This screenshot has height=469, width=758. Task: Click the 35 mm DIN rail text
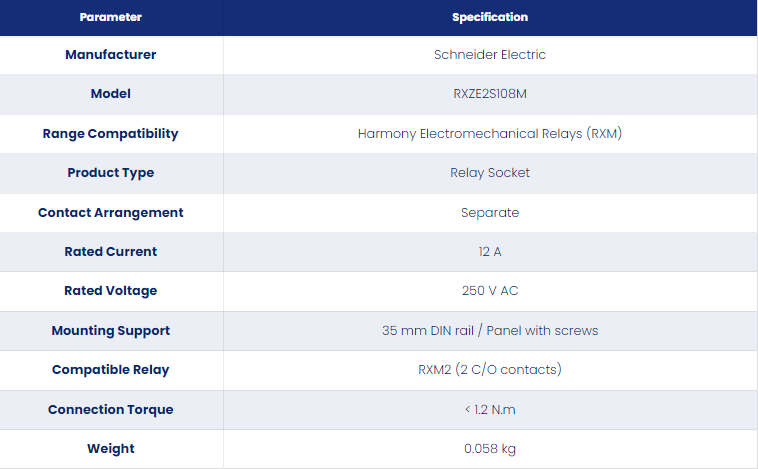[x=428, y=331]
